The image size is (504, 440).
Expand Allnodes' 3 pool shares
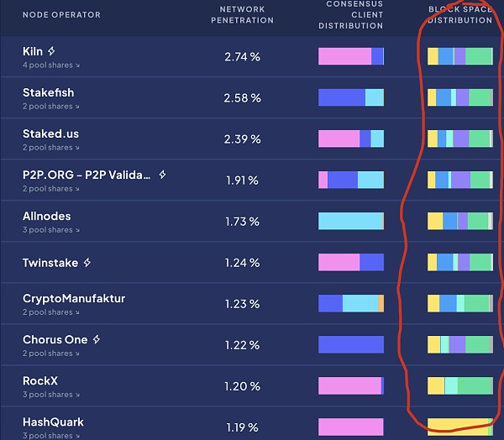(x=51, y=230)
